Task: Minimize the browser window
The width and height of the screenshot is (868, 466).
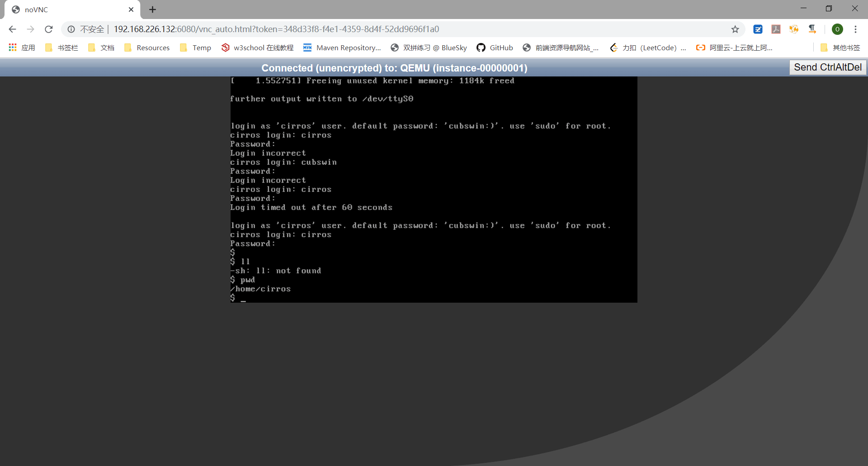Action: [803, 8]
